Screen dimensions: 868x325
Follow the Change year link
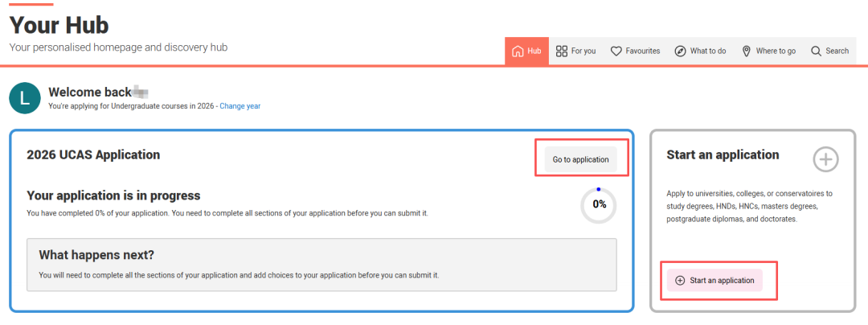[240, 106]
